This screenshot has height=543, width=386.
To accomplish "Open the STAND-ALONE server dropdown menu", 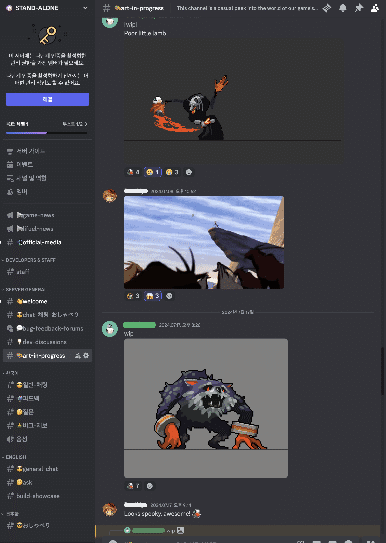I will [47, 8].
